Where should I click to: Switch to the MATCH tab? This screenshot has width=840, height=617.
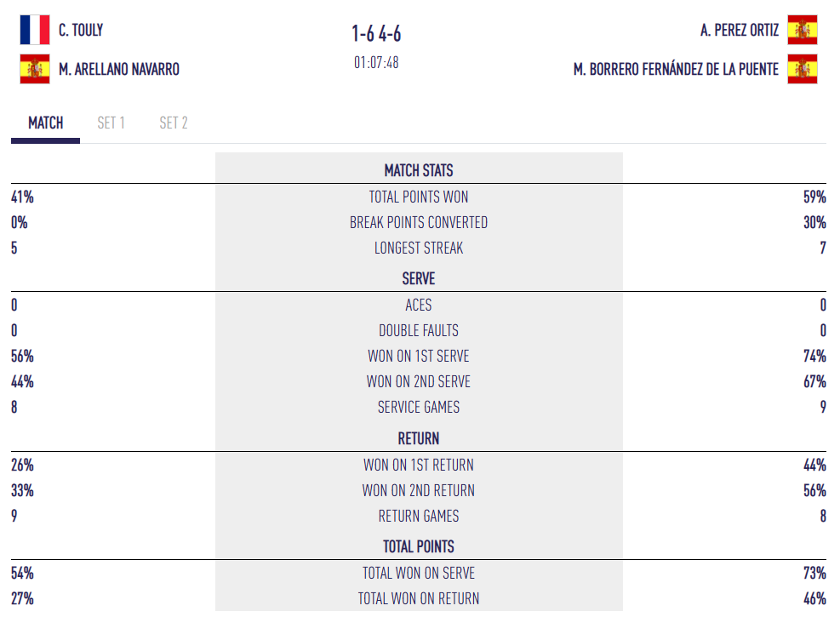(x=46, y=123)
